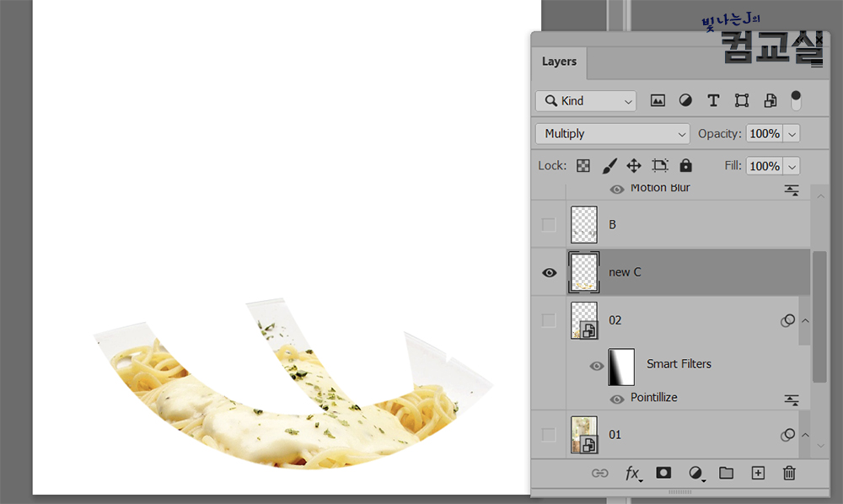Click the Smart Filters label
The width and height of the screenshot is (843, 504).
coord(679,364)
